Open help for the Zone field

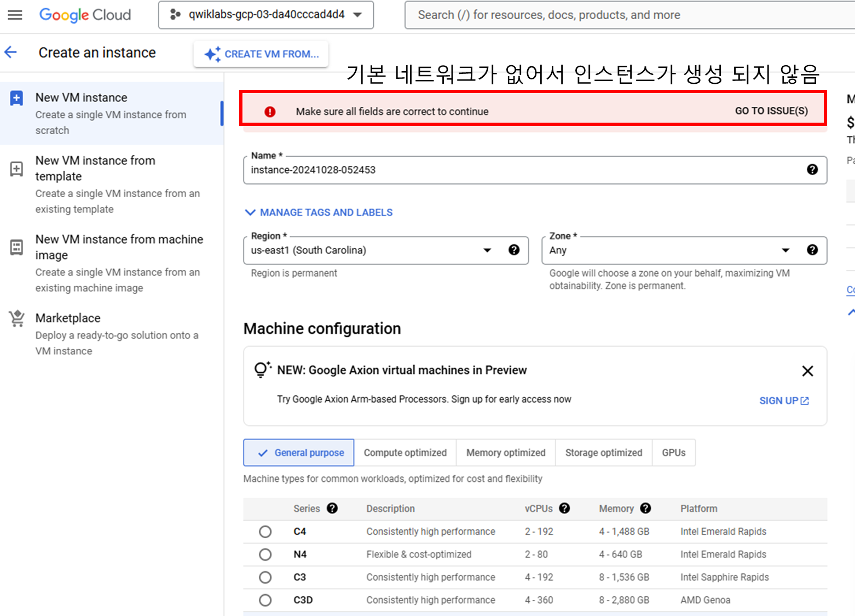point(812,250)
